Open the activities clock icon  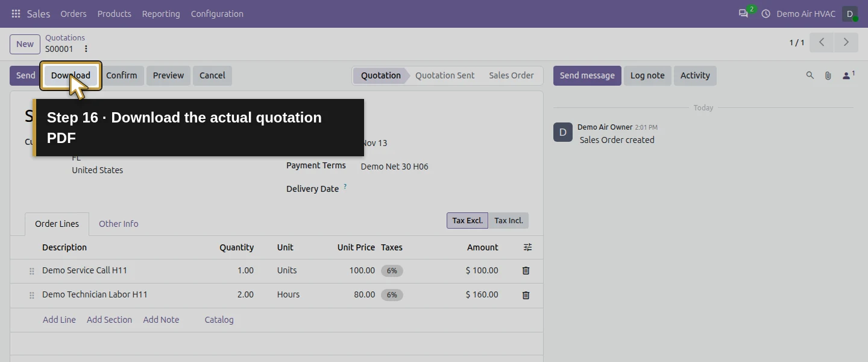point(766,14)
